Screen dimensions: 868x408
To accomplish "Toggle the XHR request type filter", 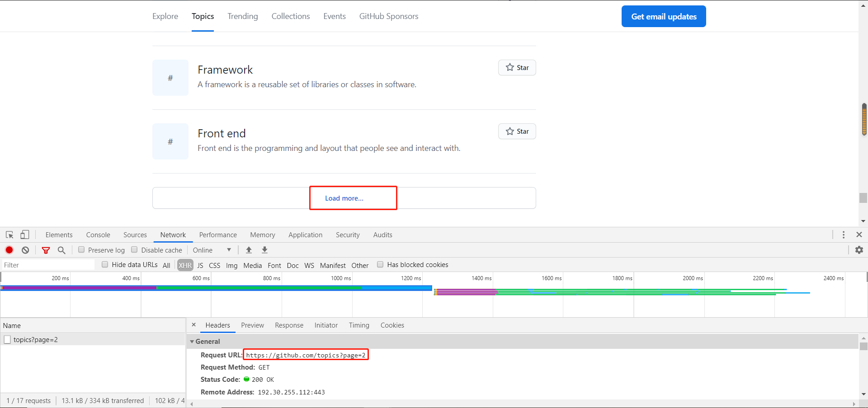I will click(x=185, y=265).
